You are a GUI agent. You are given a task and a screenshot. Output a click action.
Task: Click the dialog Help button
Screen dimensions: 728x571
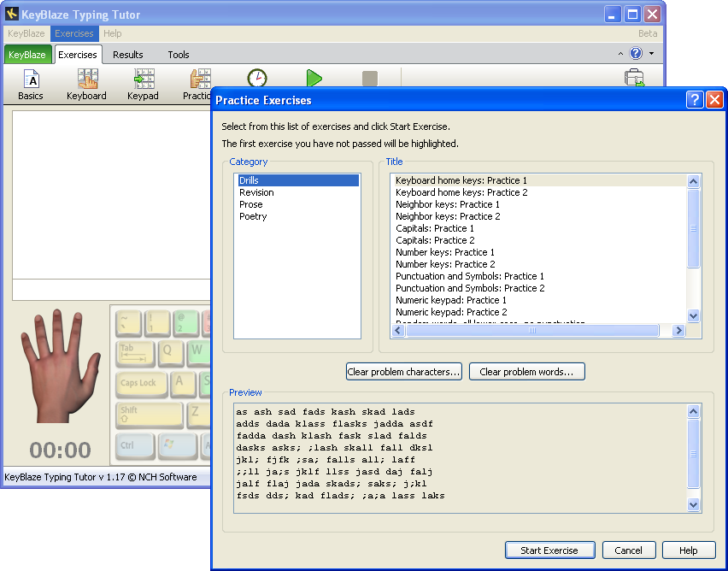(x=689, y=550)
